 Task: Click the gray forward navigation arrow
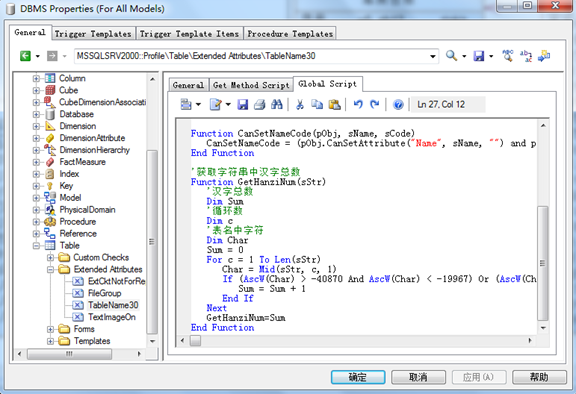(52, 56)
